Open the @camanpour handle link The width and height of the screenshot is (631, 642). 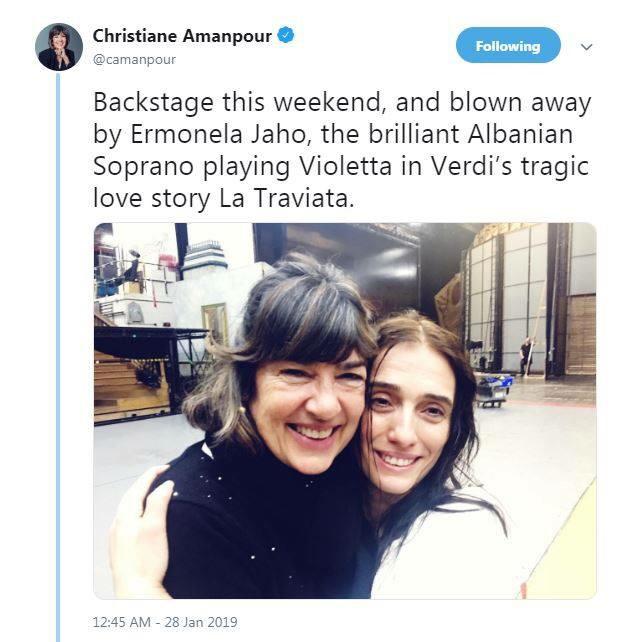point(134,60)
